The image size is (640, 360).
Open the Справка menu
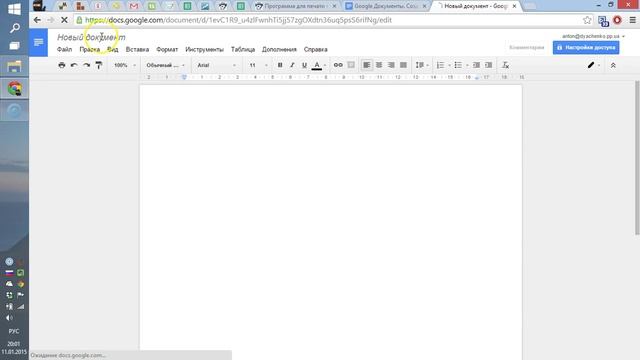tap(316, 49)
